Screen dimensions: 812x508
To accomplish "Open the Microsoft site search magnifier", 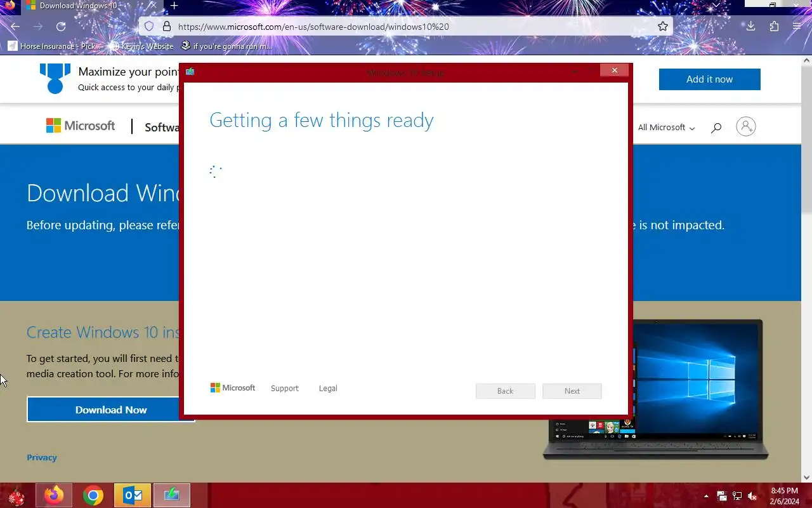I will point(716,128).
